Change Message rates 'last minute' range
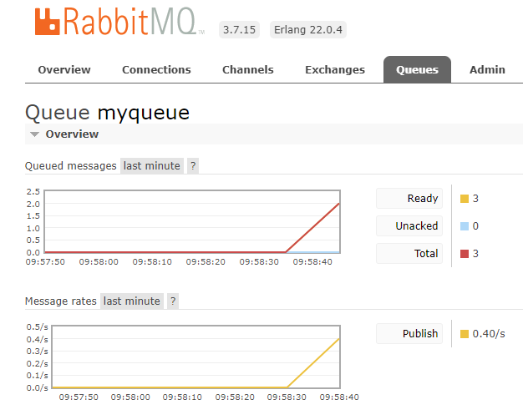This screenshot has width=523, height=420. coord(132,301)
